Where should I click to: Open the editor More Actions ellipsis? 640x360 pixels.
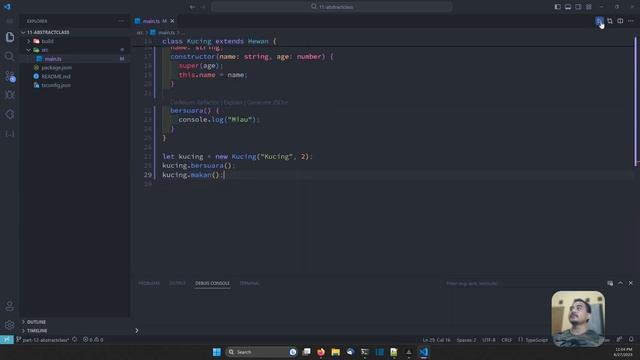point(631,21)
